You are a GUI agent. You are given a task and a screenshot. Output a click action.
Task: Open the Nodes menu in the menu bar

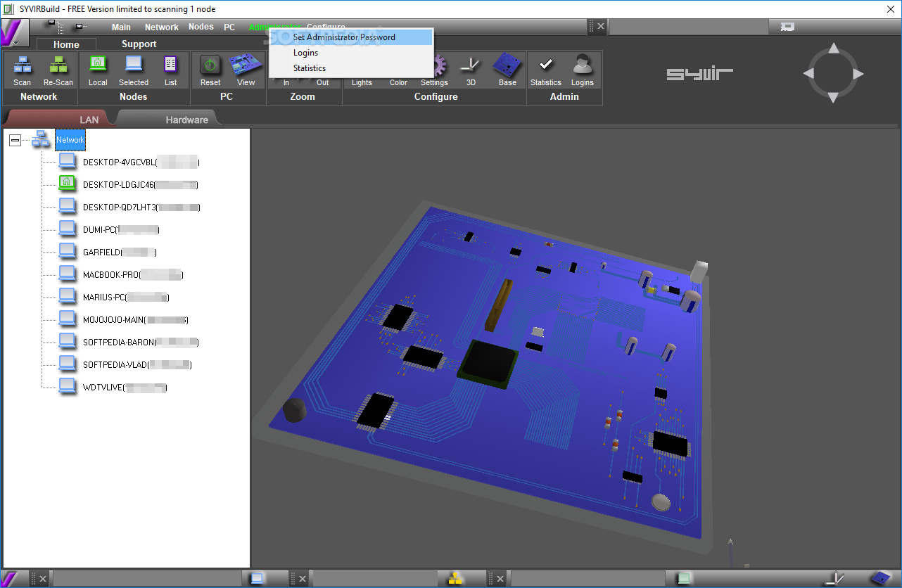click(x=201, y=27)
